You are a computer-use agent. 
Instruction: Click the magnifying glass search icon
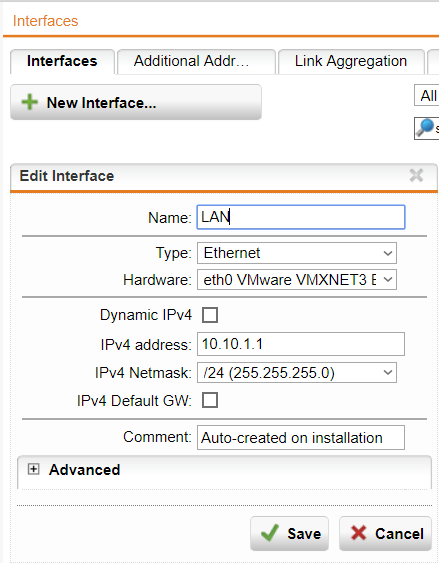click(425, 127)
